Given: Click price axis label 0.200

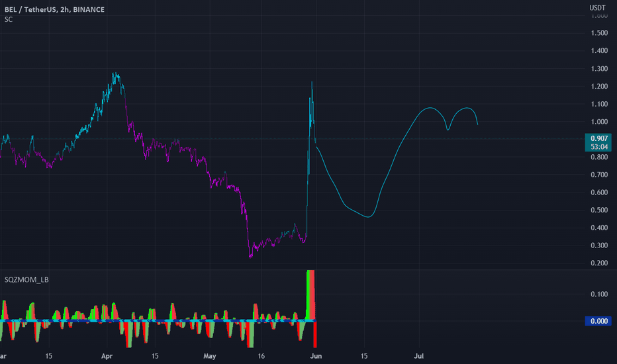Looking at the screenshot, I should pyautogui.click(x=599, y=263).
